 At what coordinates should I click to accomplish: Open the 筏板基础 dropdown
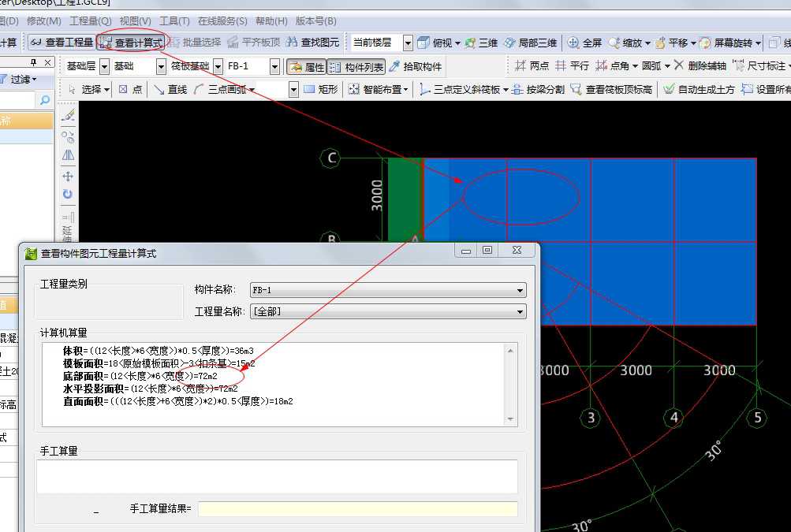pyautogui.click(x=218, y=66)
